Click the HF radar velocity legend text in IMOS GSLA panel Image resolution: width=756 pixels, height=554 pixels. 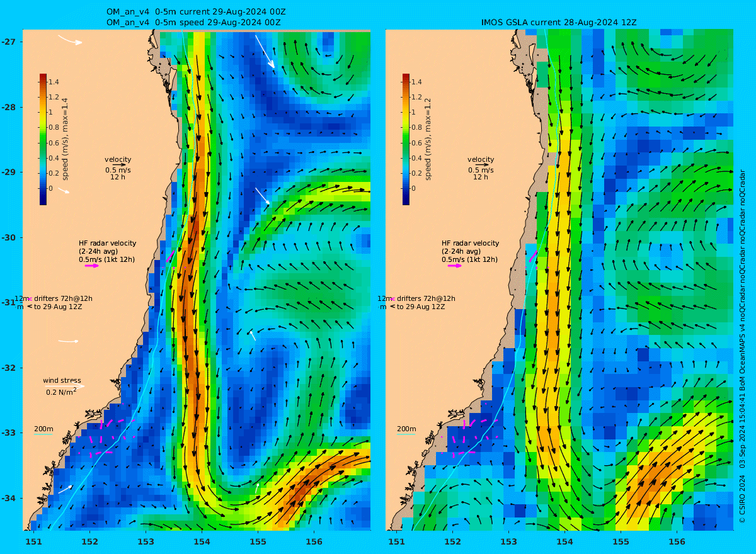coord(470,251)
